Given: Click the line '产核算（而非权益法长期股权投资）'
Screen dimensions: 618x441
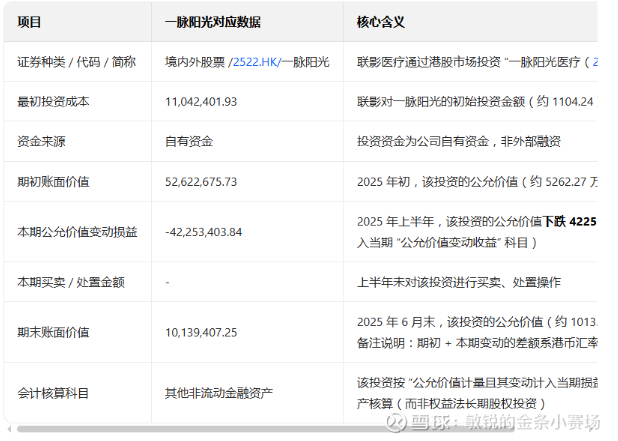Looking at the screenshot, I should click(451, 404).
